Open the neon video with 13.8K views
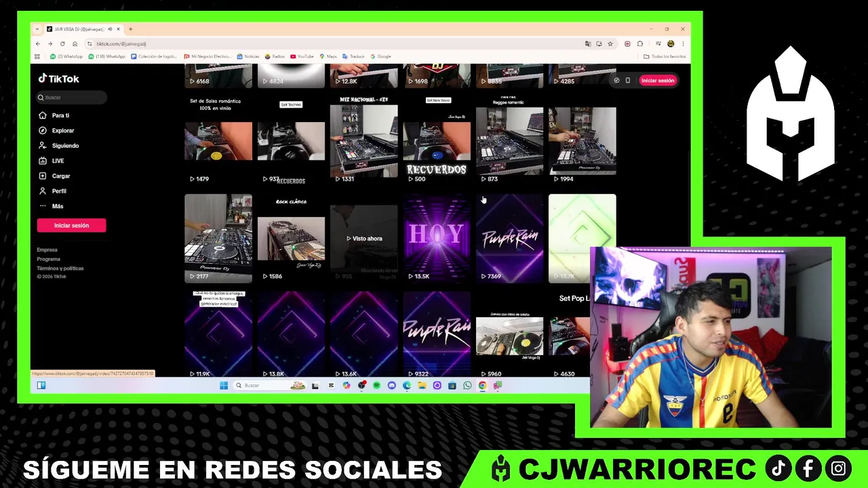The height and width of the screenshot is (488, 868). 291,334
